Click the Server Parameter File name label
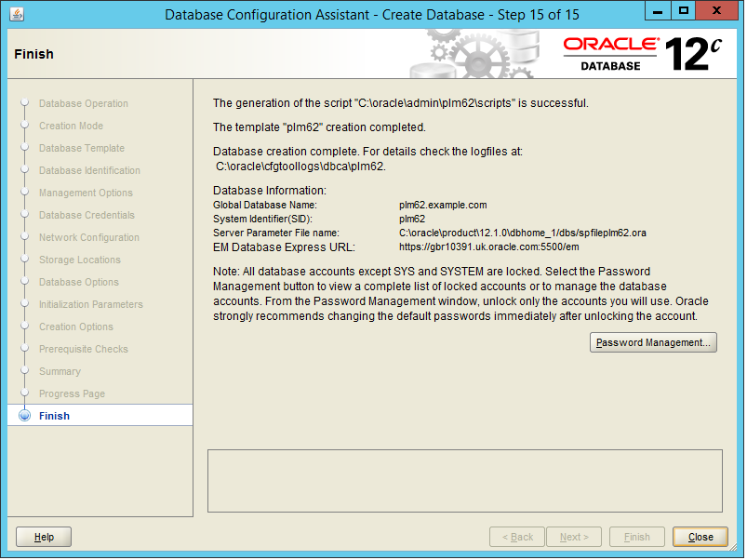 pos(276,233)
